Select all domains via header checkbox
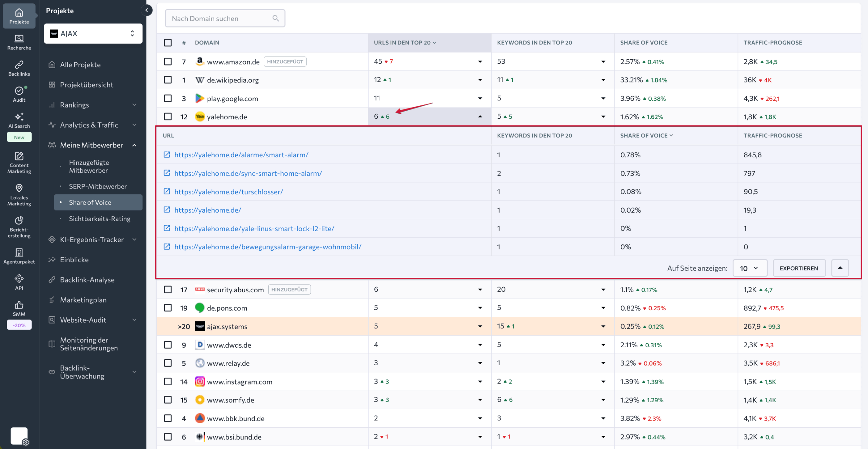 point(168,42)
